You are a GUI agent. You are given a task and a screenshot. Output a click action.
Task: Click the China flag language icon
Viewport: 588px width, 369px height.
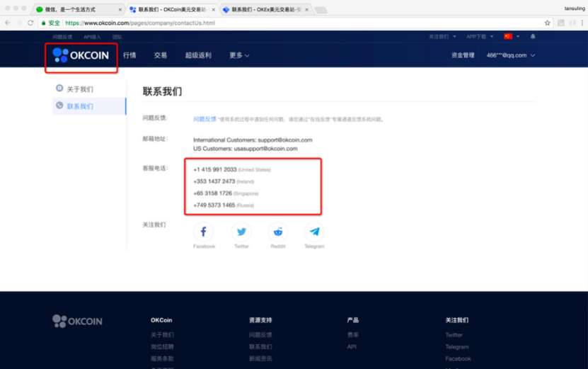pos(508,36)
